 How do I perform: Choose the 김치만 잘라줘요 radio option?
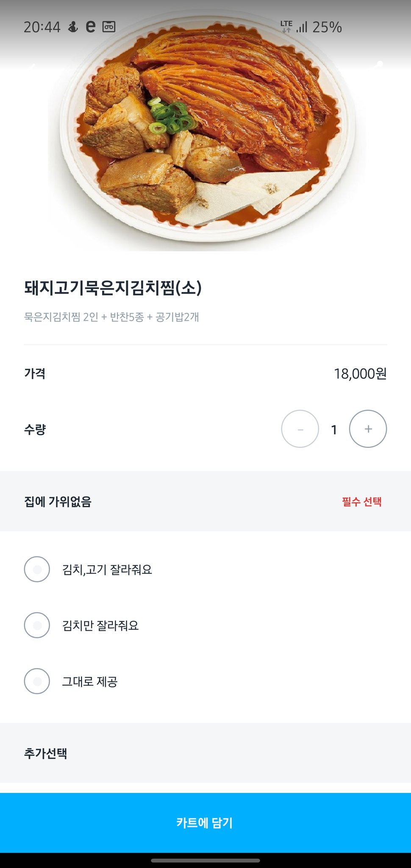(37, 625)
